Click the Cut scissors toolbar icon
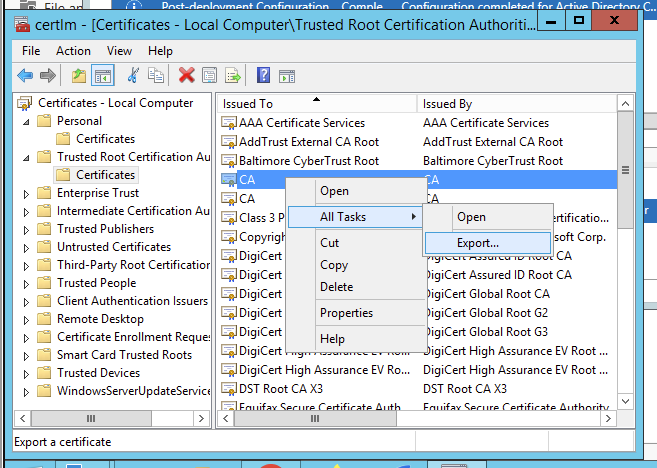The height and width of the screenshot is (468, 657). (133, 76)
